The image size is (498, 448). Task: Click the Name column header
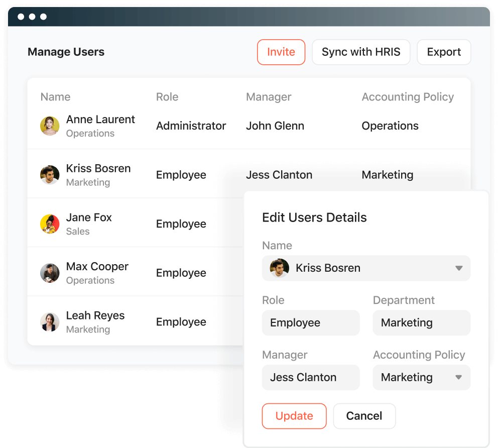click(x=55, y=97)
